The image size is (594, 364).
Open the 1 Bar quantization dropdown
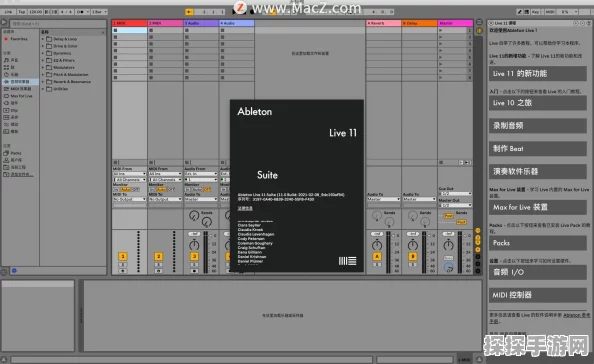pyautogui.click(x=99, y=12)
